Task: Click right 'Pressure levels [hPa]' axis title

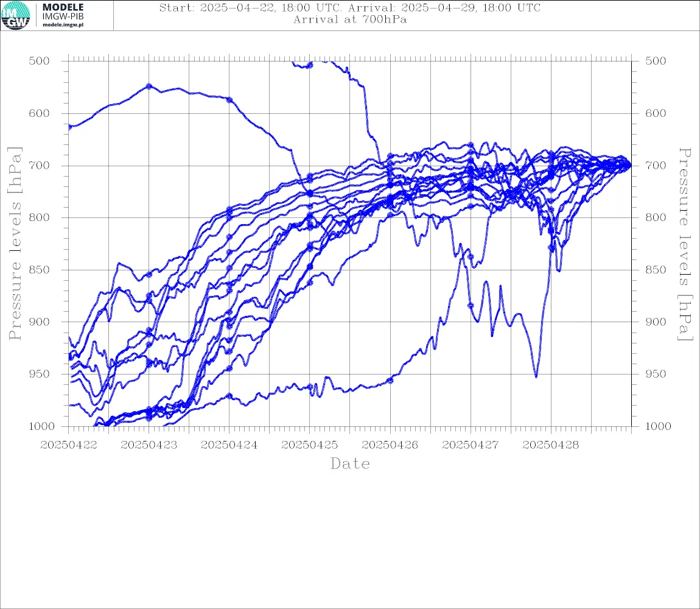Action: click(685, 244)
